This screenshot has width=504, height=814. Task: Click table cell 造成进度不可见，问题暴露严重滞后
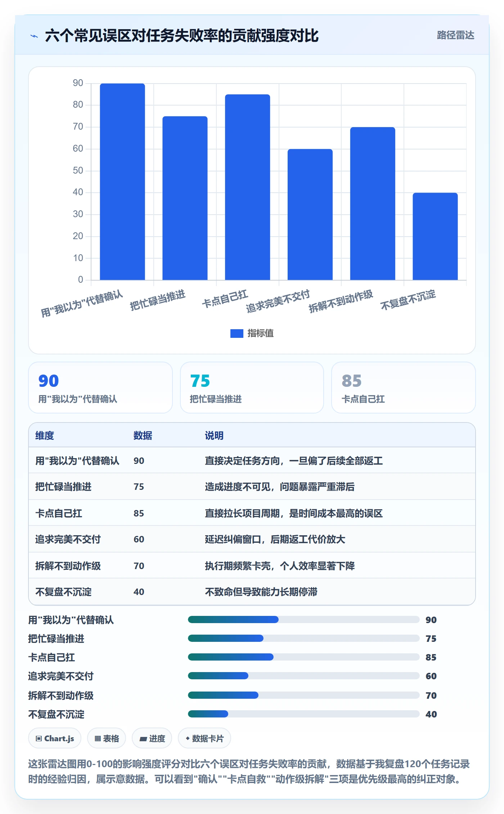click(x=280, y=487)
